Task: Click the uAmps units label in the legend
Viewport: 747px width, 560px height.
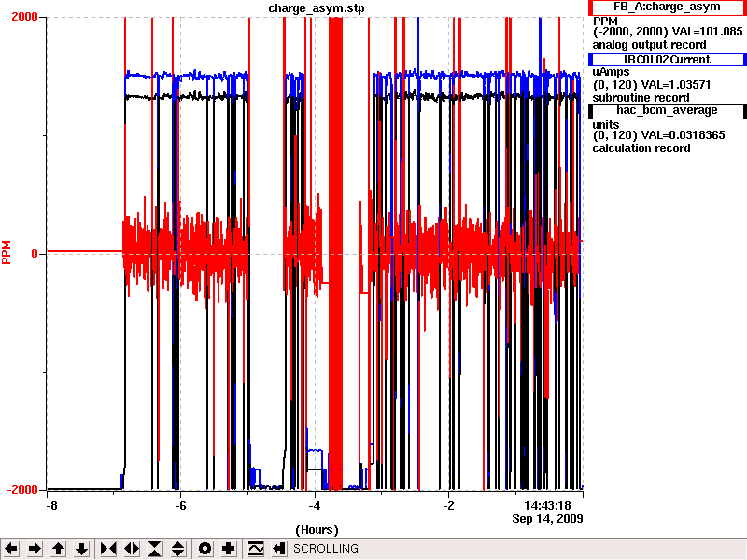Action: pos(611,73)
